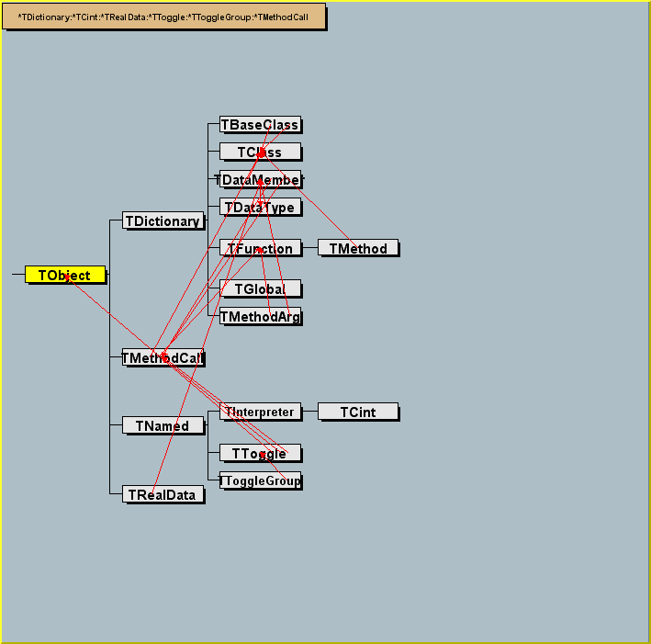Click the TDataMember class box
Screen dimensions: 651x644
coord(260,180)
